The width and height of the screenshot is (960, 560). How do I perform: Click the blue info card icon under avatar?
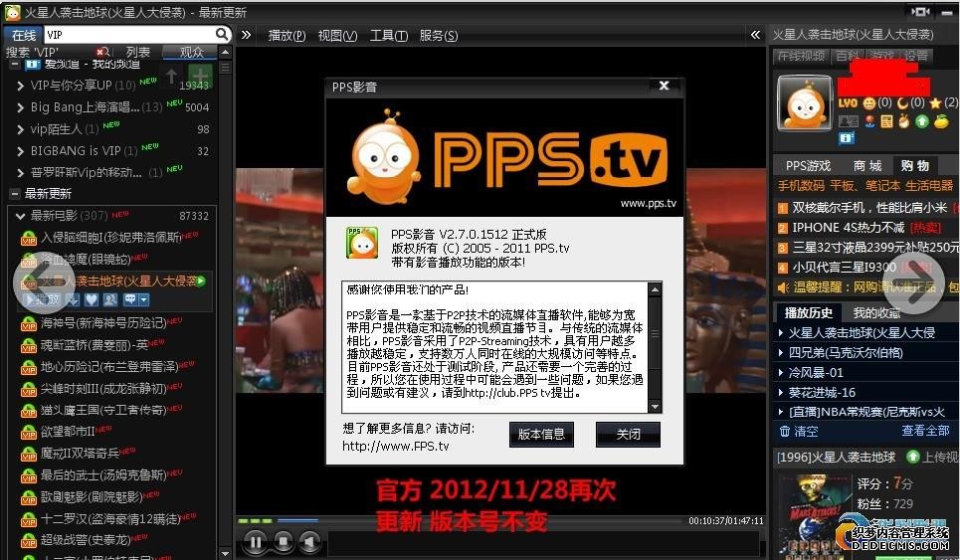(847, 138)
